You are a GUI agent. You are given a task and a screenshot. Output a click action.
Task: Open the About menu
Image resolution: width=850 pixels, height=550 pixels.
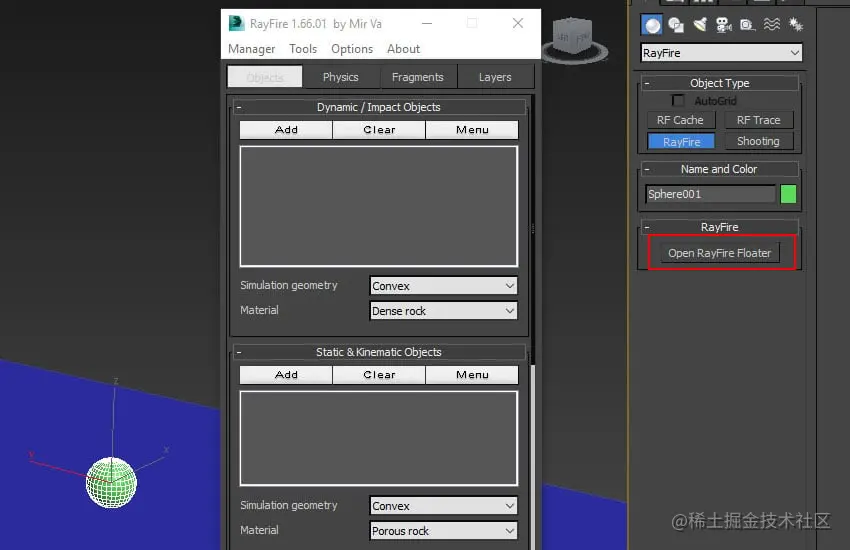pyautogui.click(x=403, y=49)
